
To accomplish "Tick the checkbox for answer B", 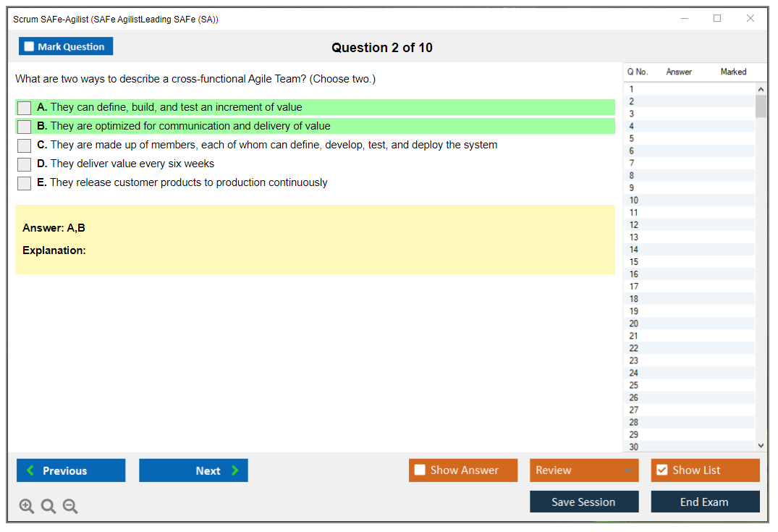I will 25,127.
